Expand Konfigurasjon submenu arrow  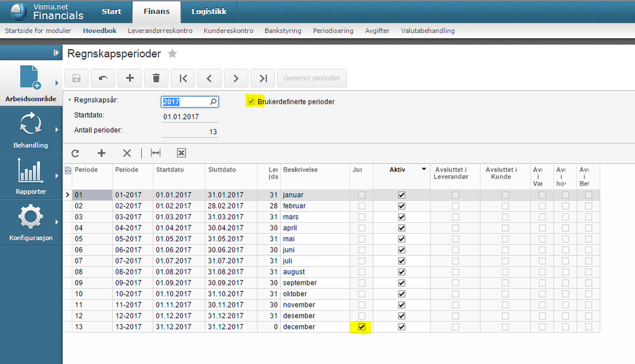(57, 222)
